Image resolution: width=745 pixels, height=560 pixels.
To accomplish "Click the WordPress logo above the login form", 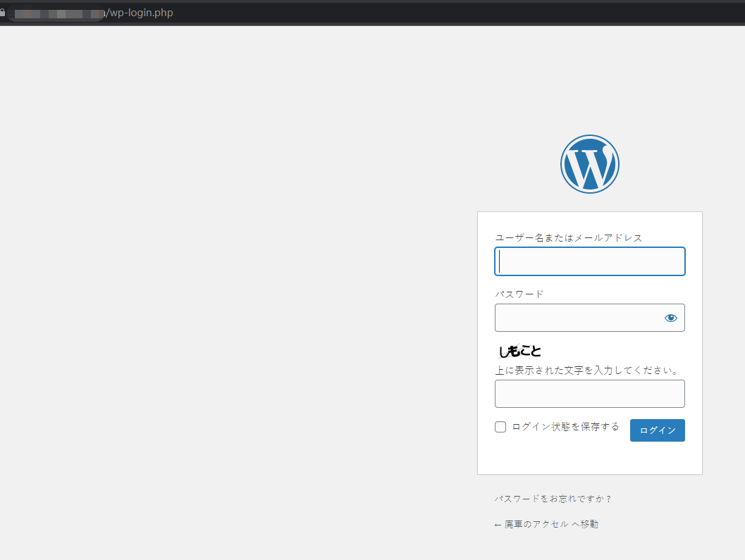I will tap(590, 164).
